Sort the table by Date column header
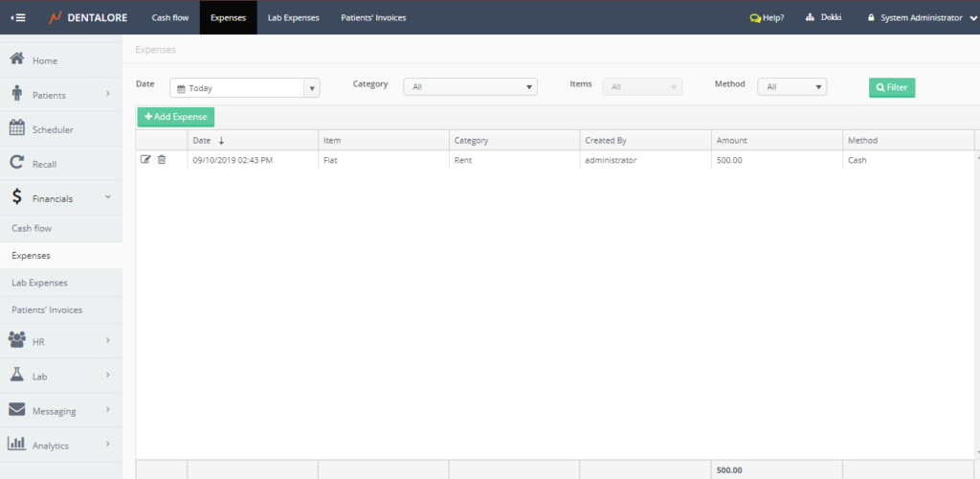The image size is (980, 479). coord(202,140)
